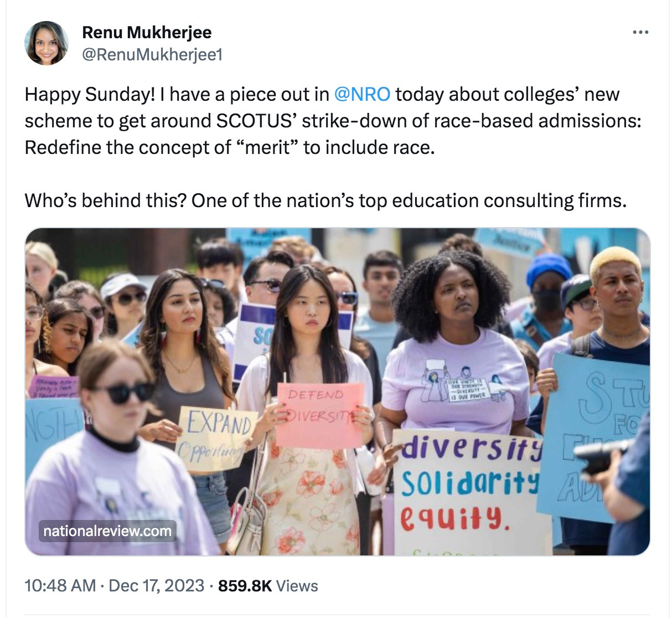The image size is (672, 618).
Task: Open the 10:48 AM timestamp link
Action: pos(60,585)
